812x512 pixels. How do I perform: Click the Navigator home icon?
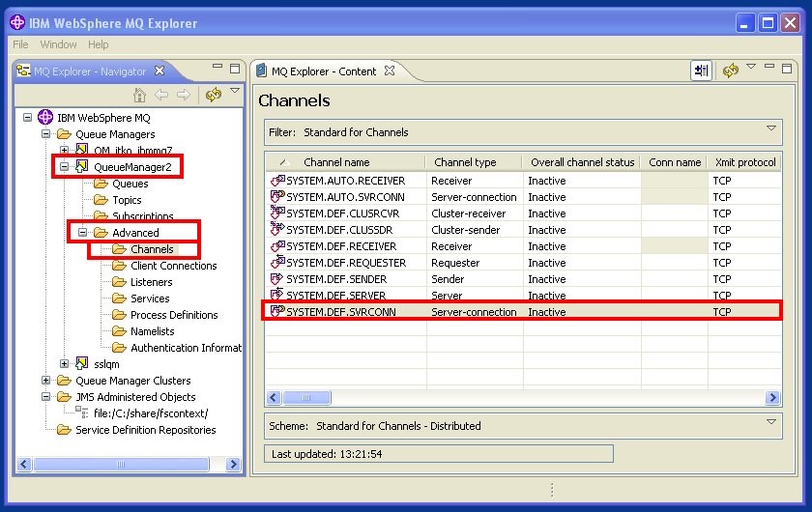pos(139,96)
